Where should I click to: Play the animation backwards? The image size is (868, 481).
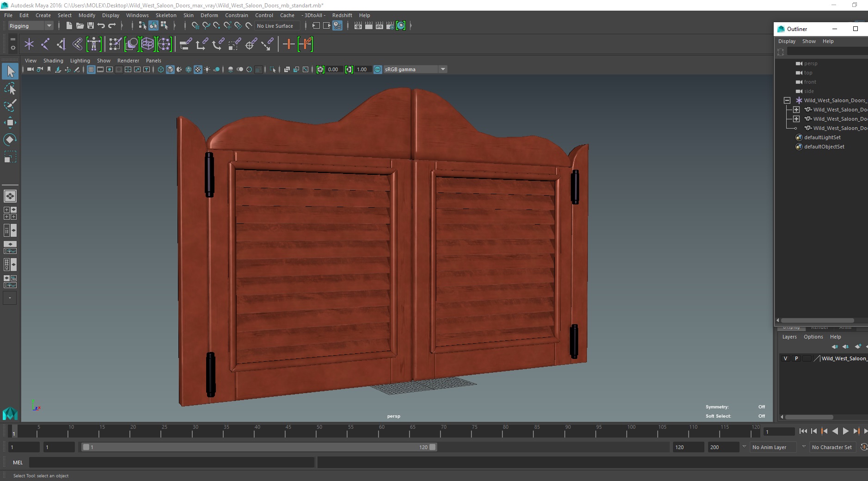[x=835, y=431]
